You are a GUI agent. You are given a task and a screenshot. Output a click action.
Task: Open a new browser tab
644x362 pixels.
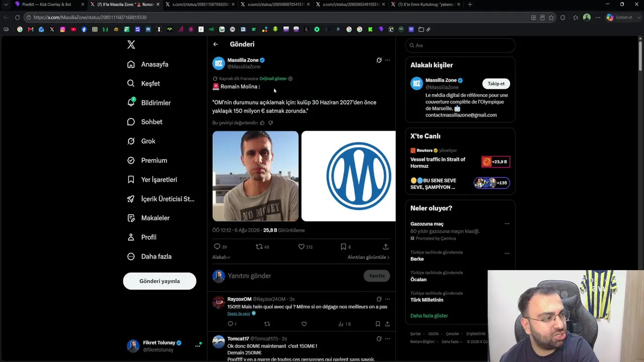(x=470, y=5)
